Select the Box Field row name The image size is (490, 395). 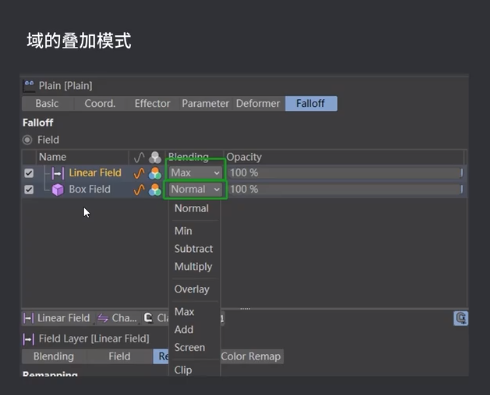[90, 189]
